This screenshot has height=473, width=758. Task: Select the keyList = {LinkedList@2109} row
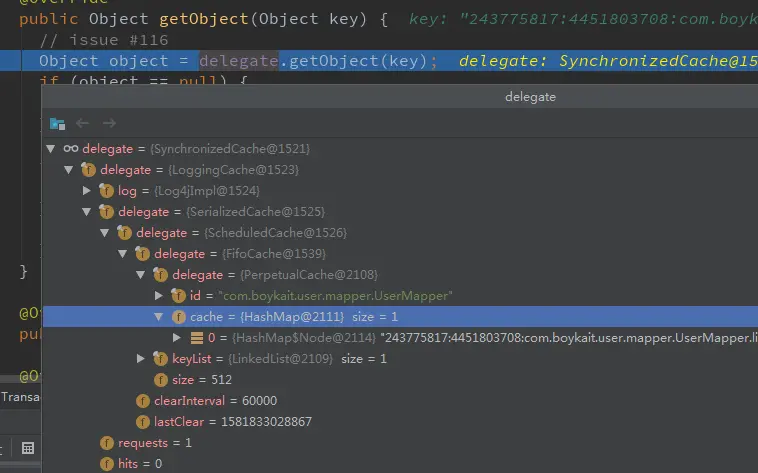(400, 358)
